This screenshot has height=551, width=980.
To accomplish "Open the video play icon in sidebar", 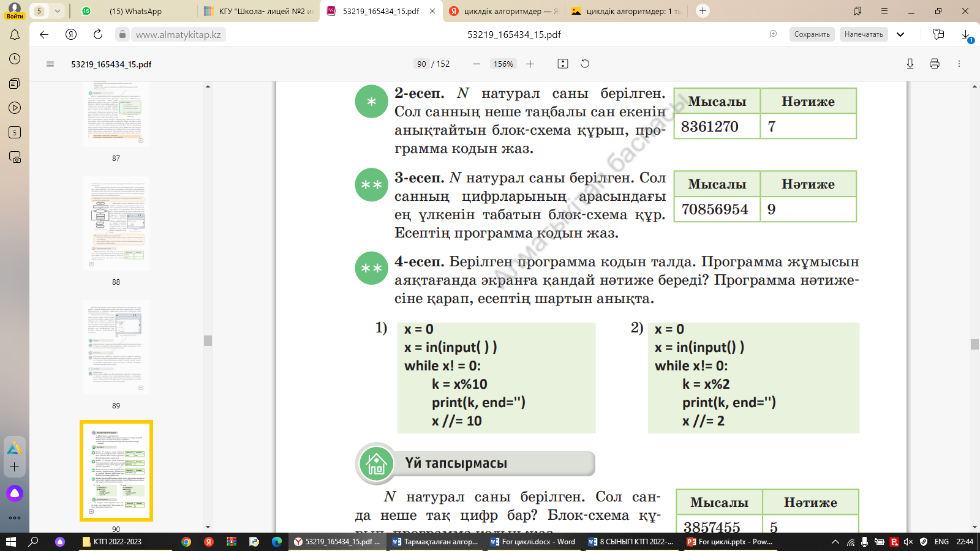I will [15, 108].
